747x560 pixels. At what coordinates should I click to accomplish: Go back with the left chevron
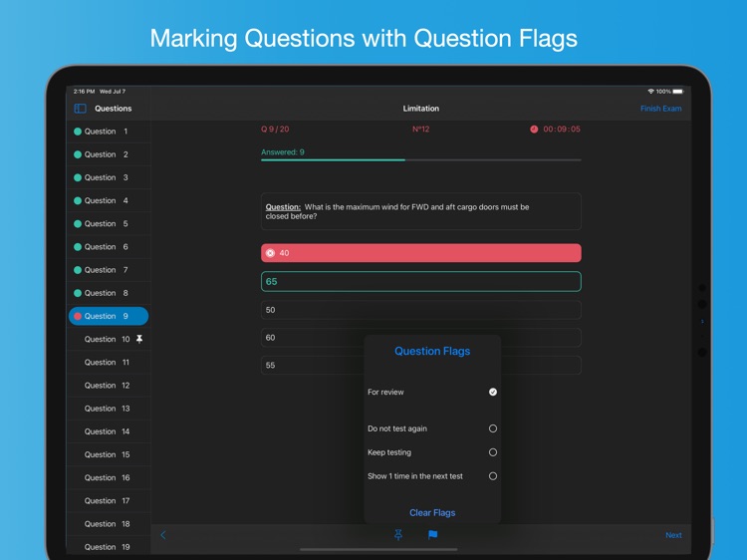click(163, 535)
